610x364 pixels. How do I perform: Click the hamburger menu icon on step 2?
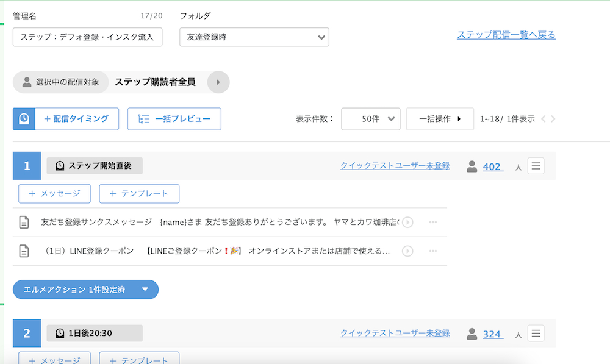click(536, 333)
